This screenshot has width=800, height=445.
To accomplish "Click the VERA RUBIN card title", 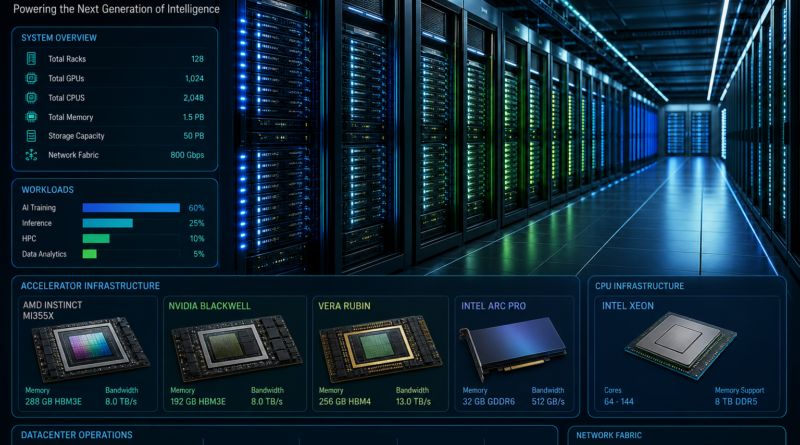I will tap(344, 306).
